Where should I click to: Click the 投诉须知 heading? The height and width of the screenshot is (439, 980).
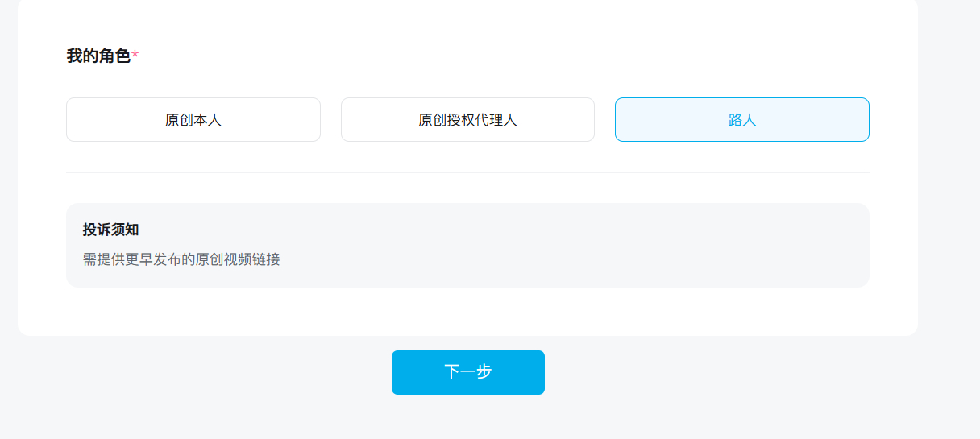tap(110, 230)
